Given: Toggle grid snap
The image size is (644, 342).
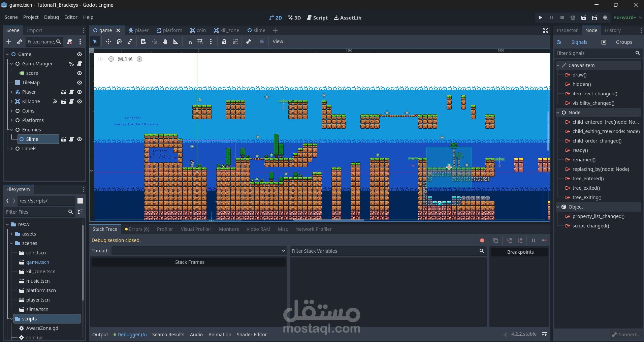Looking at the screenshot, I should (x=200, y=41).
